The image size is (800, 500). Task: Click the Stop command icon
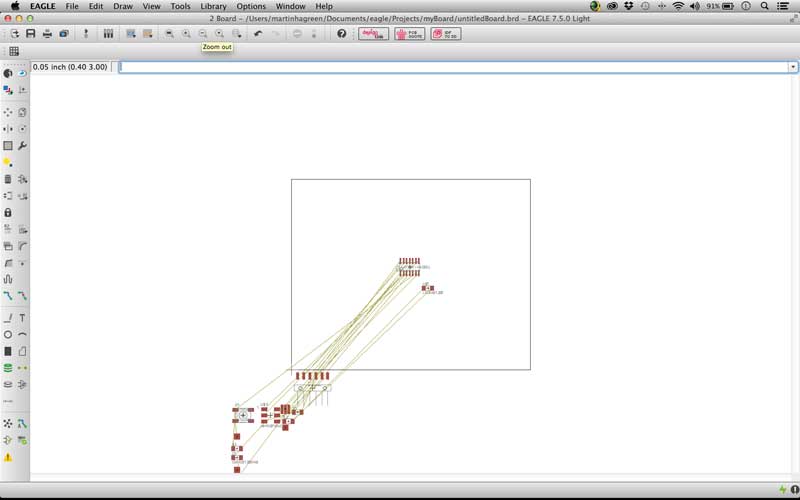point(297,34)
